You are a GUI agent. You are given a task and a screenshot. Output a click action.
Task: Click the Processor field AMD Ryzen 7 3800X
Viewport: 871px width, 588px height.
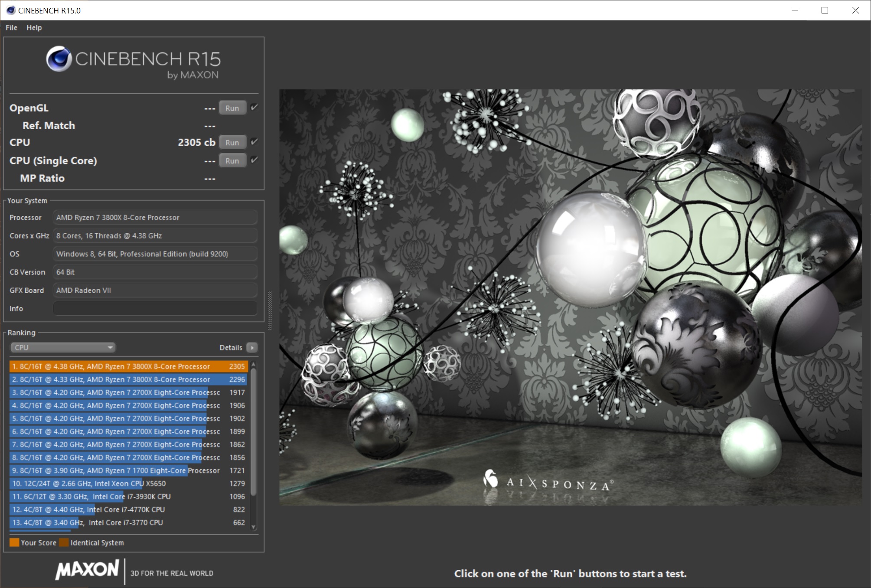pos(155,217)
